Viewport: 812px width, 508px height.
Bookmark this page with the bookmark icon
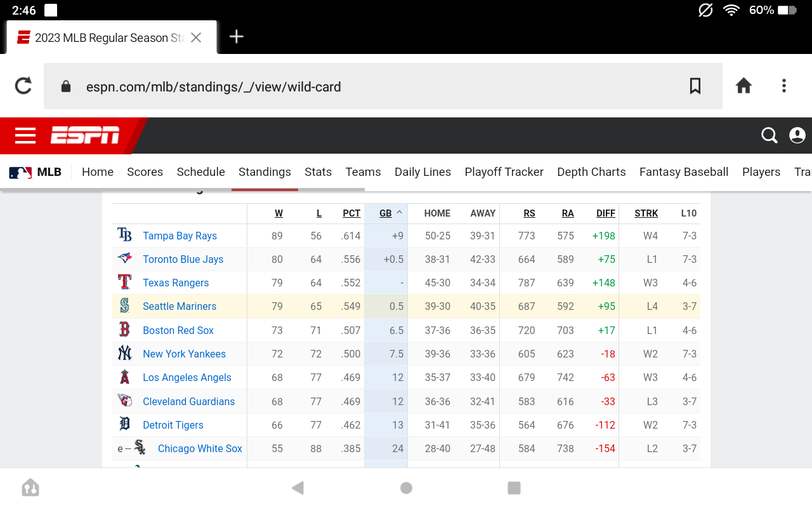pos(695,86)
